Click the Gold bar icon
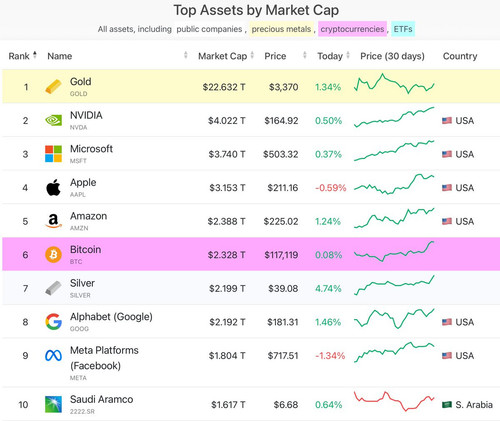The image size is (500, 421). [53, 87]
